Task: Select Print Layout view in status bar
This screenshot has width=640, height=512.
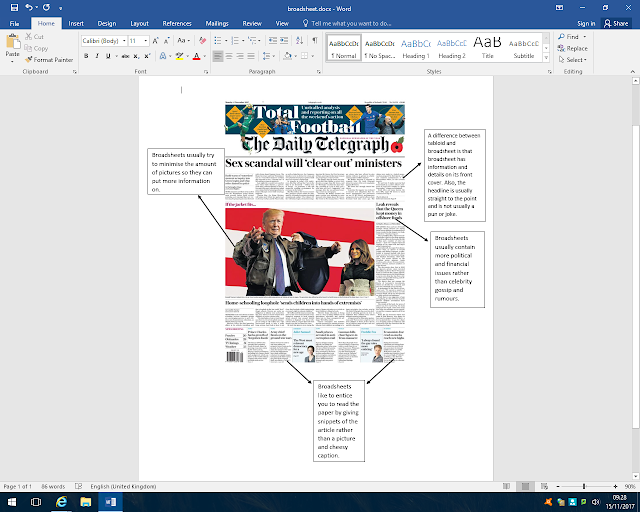Action: [525, 486]
